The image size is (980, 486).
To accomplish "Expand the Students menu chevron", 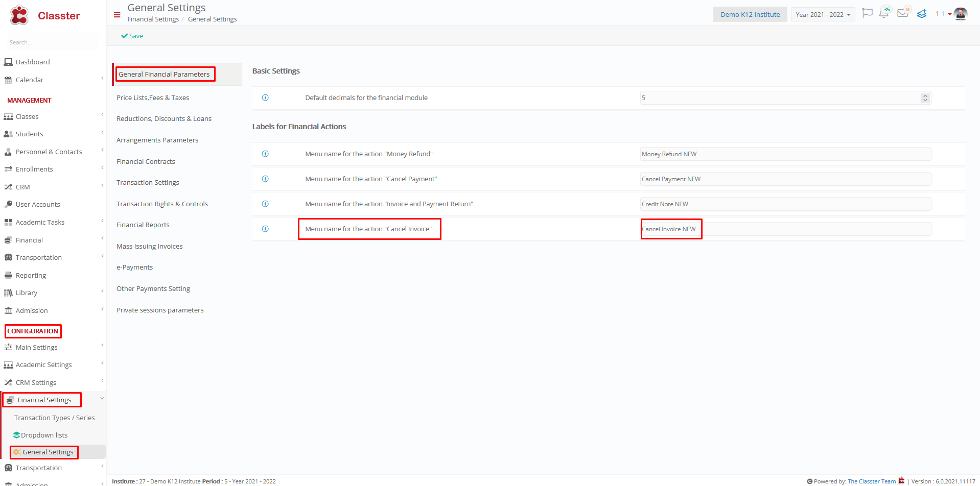I will click(x=102, y=132).
